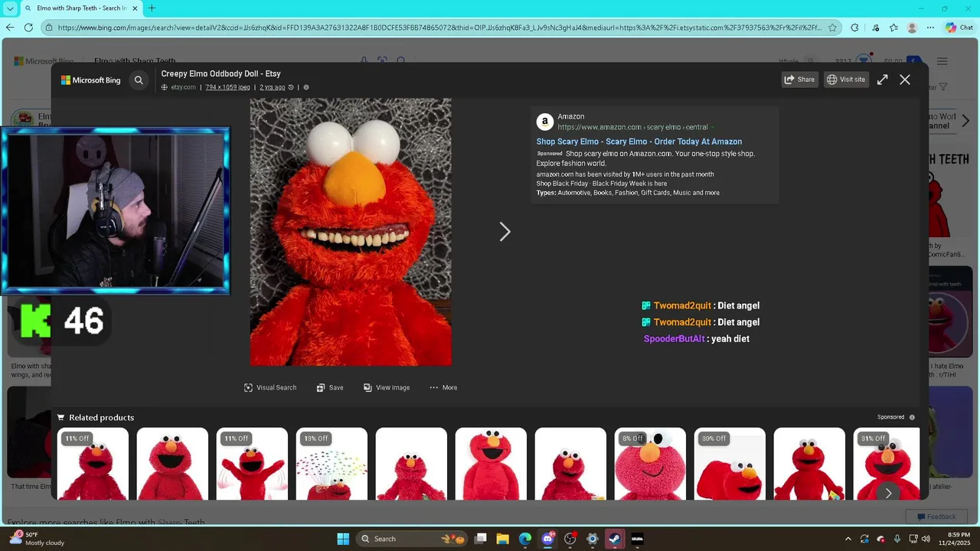The height and width of the screenshot is (551, 980).
Task: Add this page to favorites (star icon)
Action: (x=832, y=28)
